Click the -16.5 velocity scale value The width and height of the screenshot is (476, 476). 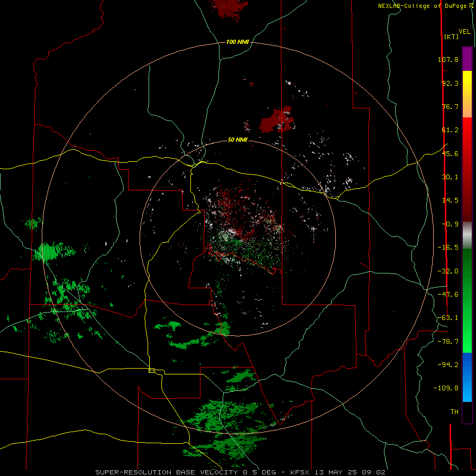tap(448, 248)
